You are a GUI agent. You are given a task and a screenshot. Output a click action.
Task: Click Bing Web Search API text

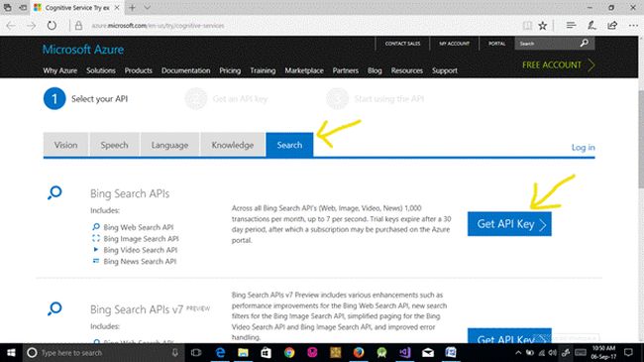[139, 227]
